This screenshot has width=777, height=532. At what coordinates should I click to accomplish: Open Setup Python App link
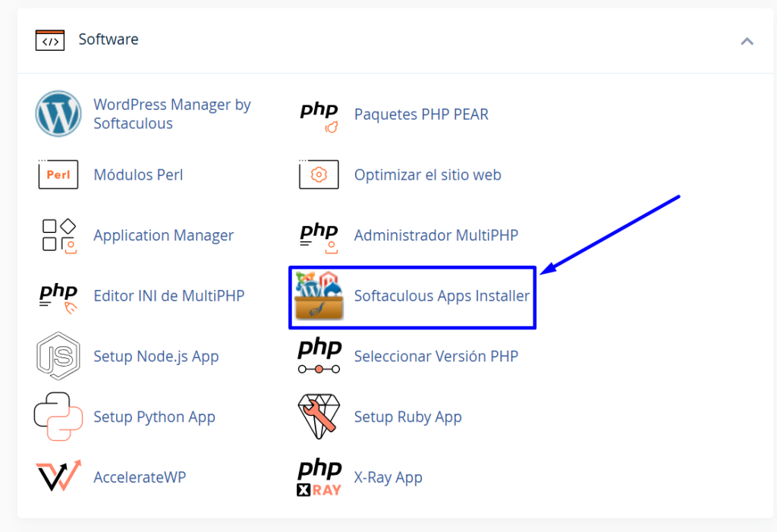tap(154, 417)
